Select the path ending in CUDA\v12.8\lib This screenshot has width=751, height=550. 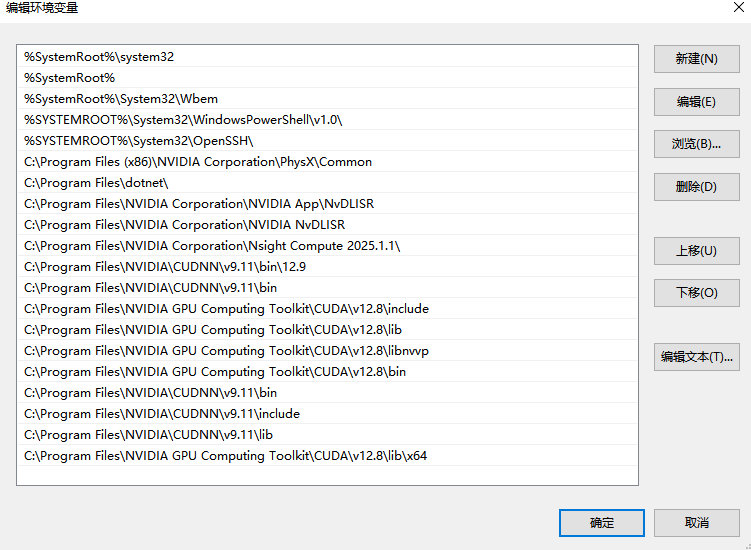(x=328, y=330)
